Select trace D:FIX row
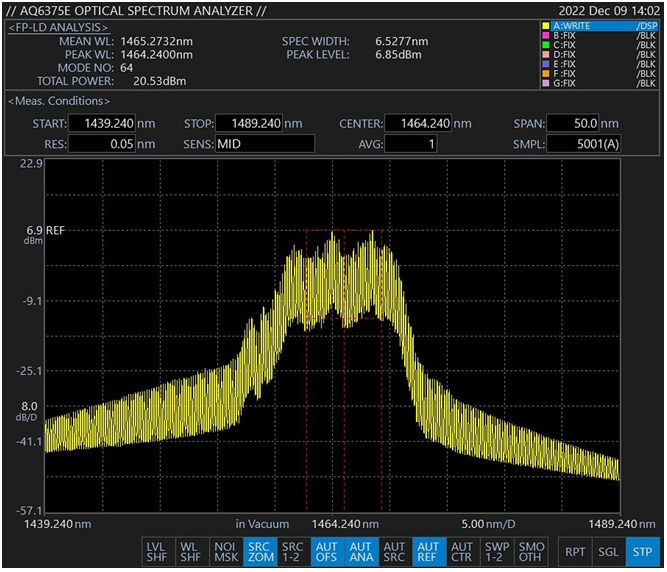 (x=600, y=54)
